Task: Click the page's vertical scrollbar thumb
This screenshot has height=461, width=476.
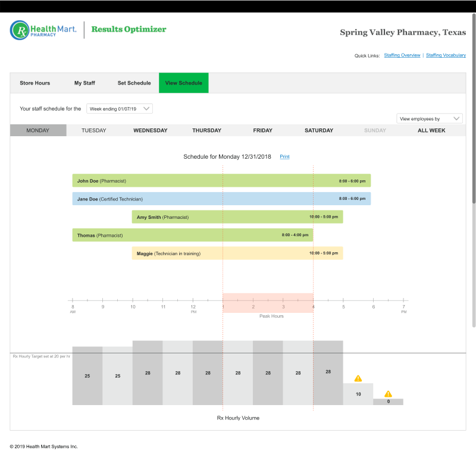Action: [x=474, y=109]
